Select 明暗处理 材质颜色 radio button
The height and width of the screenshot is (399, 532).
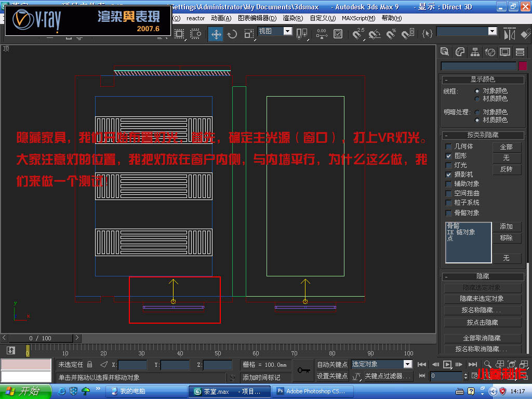click(477, 120)
